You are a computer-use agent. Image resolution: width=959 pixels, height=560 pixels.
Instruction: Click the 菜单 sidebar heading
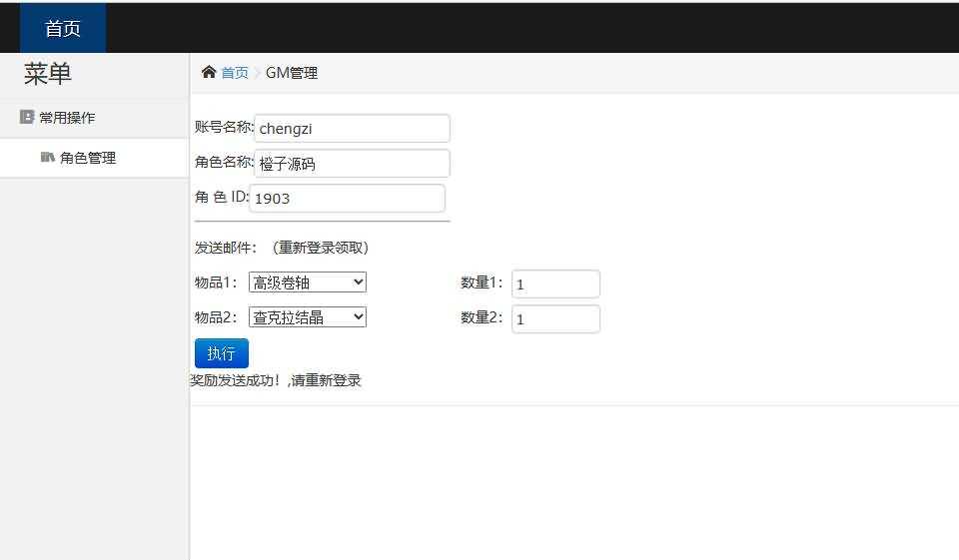[48, 74]
